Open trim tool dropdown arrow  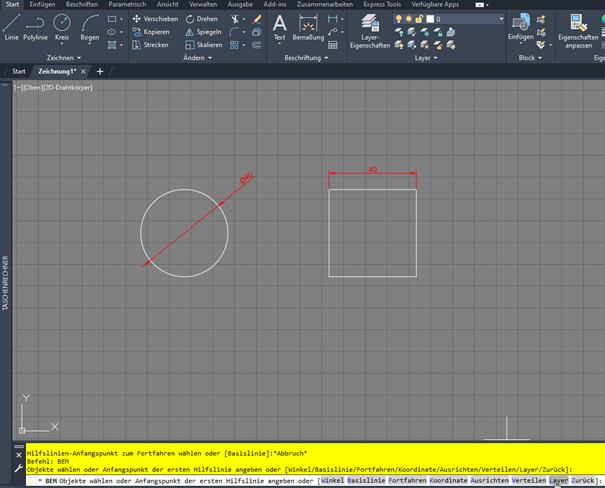(243, 19)
